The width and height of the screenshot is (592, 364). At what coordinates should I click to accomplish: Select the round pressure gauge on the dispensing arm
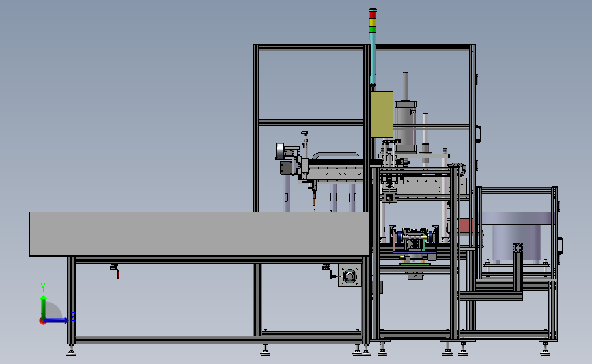(279, 152)
